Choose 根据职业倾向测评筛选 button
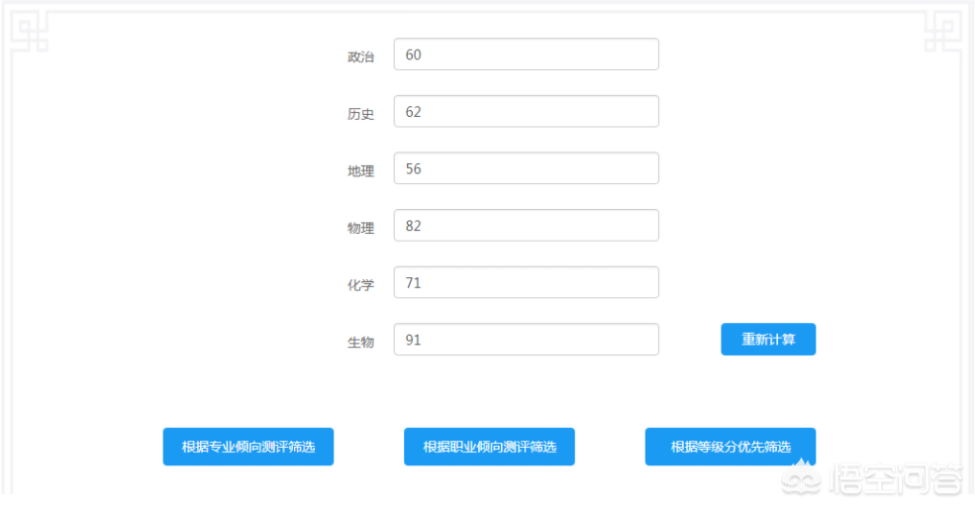Image resolution: width=980 pixels, height=513 pixels. pos(489,447)
